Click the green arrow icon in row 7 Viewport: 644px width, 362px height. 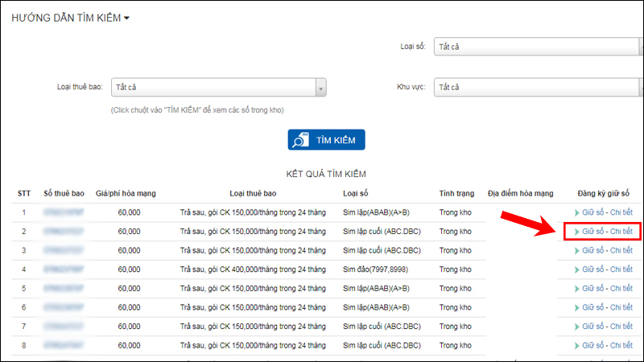click(576, 326)
